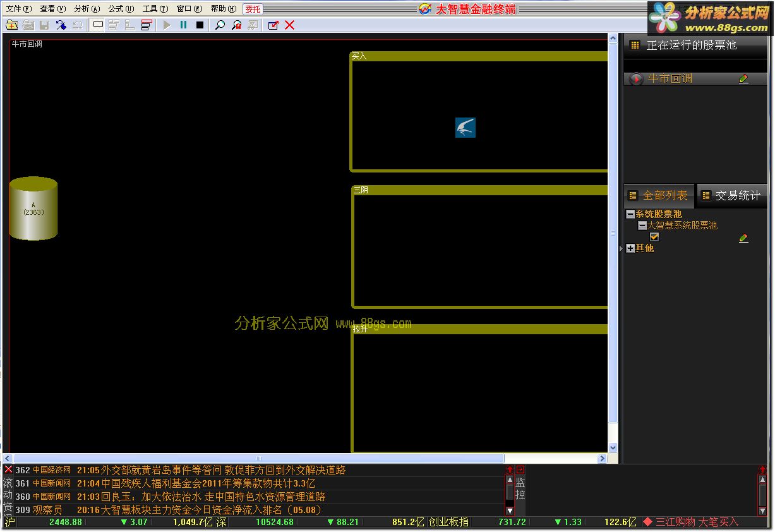This screenshot has height=532, width=775.
Task: Click the pencil icon in the tree row
Action: (x=743, y=238)
